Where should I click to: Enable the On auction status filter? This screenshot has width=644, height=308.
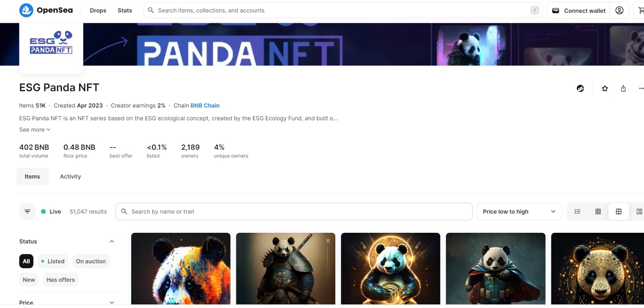click(91, 261)
